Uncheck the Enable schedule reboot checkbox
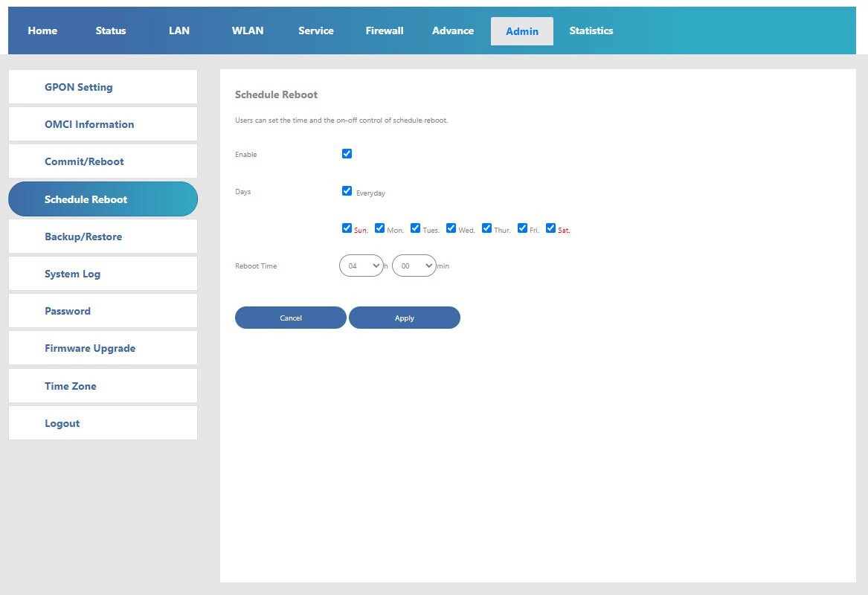This screenshot has width=868, height=595. [347, 154]
